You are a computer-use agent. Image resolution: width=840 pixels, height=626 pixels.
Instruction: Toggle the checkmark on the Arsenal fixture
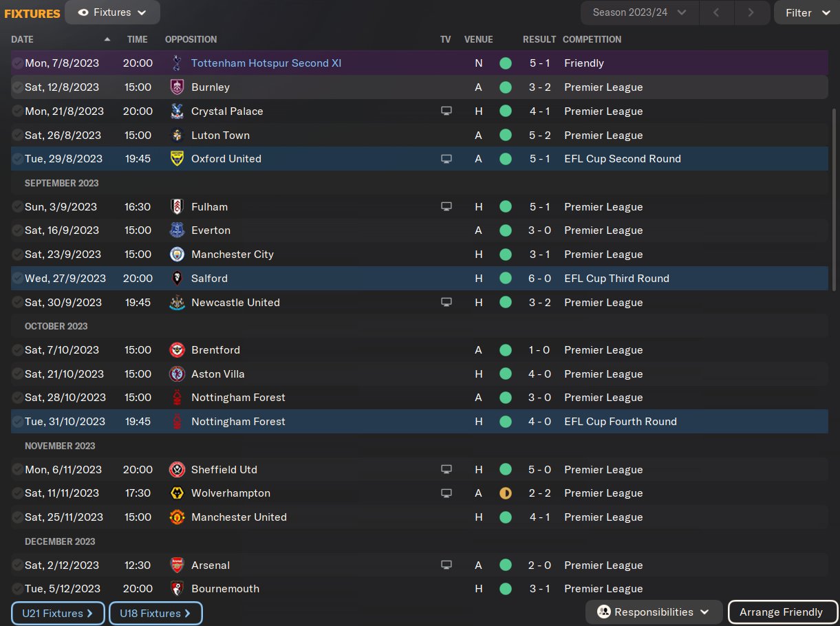(x=17, y=565)
